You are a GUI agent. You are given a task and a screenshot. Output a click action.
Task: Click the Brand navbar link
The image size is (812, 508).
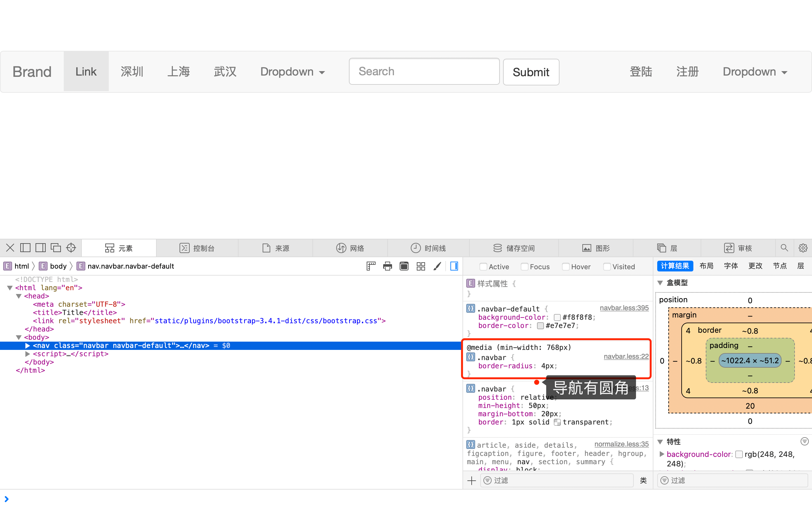(32, 71)
